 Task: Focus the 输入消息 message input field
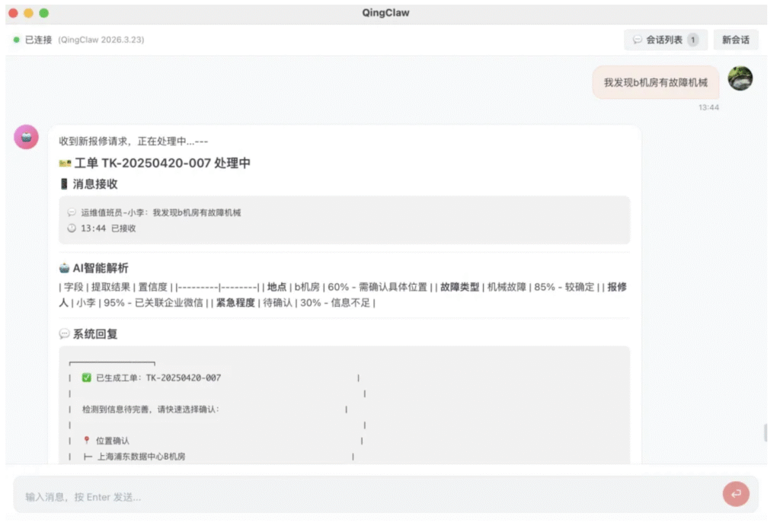(x=366, y=496)
